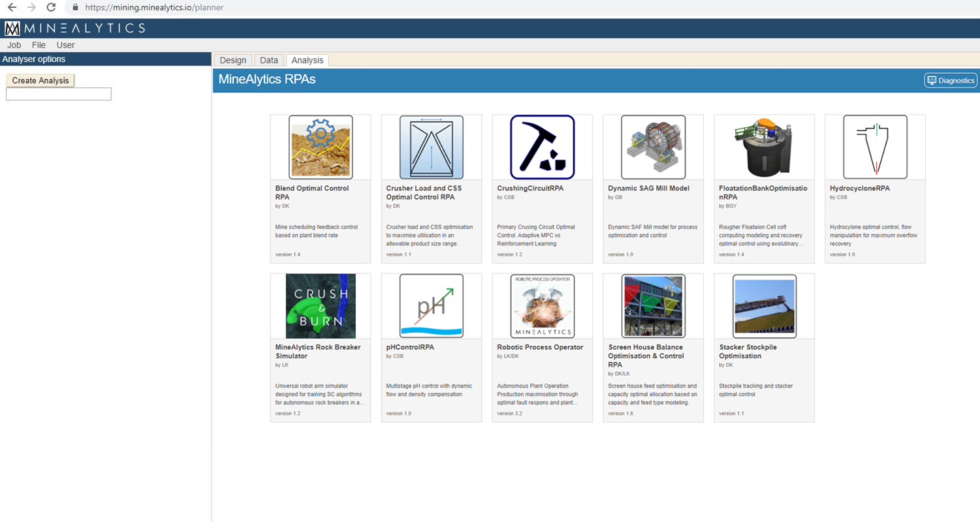This screenshot has height=522, width=980.
Task: Select the pHControlRPA pH icon
Action: 432,306
